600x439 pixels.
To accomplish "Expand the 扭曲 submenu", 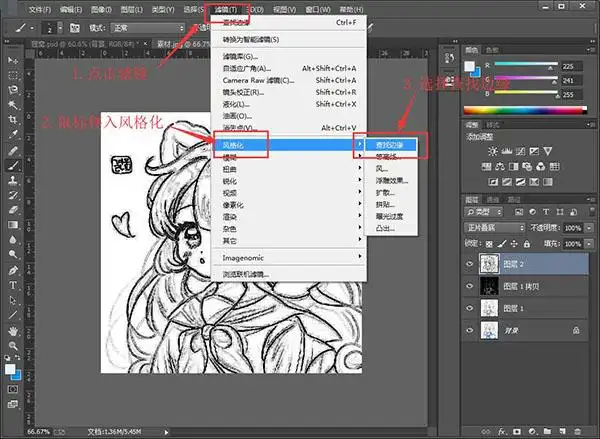I will (289, 169).
